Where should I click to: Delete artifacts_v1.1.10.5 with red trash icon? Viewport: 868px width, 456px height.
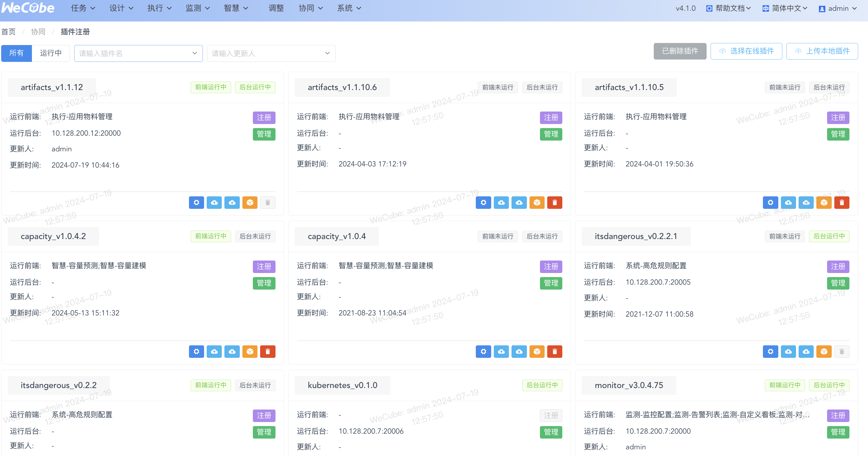tap(842, 202)
